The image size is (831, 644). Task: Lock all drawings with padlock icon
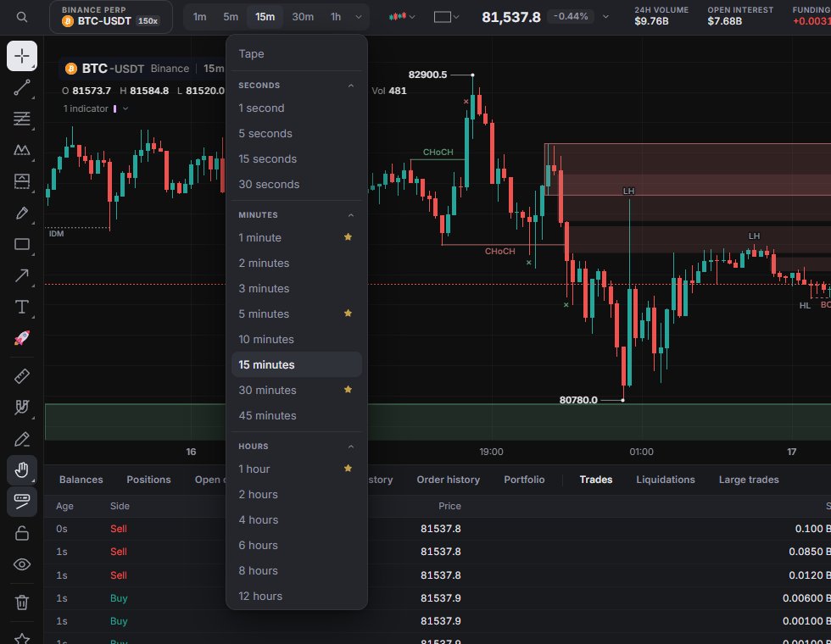pos(22,533)
